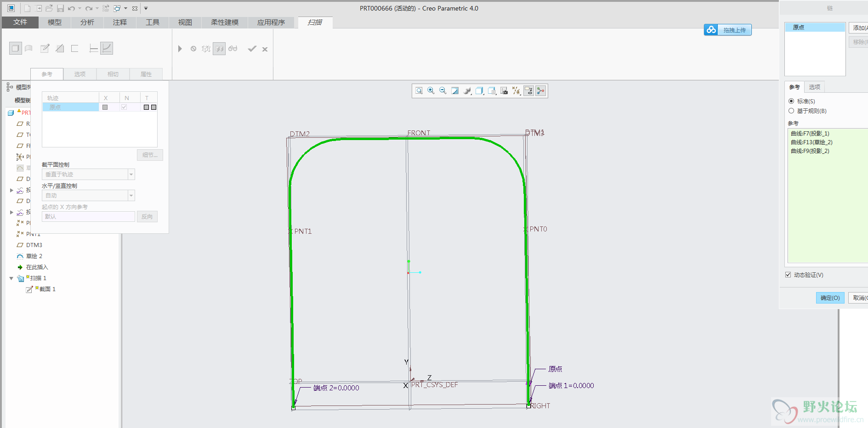The image size is (868, 428).
Task: Open the Datum Display Filters icon
Action: 516,91
